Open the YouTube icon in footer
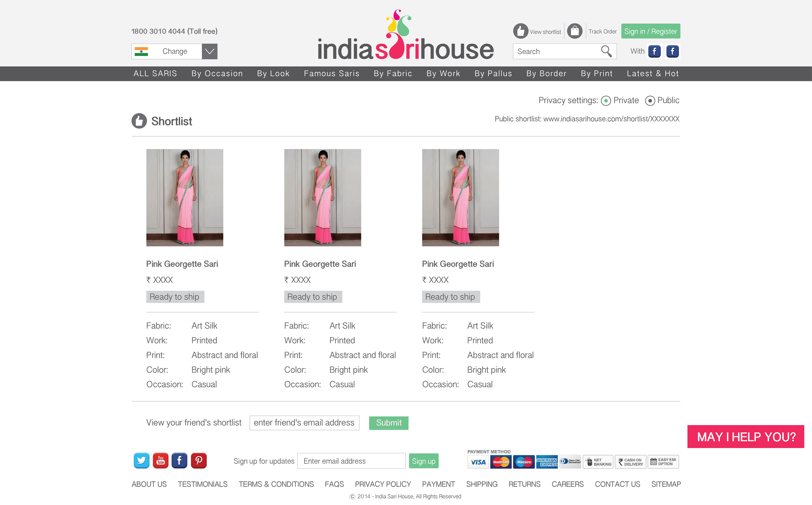 161,461
